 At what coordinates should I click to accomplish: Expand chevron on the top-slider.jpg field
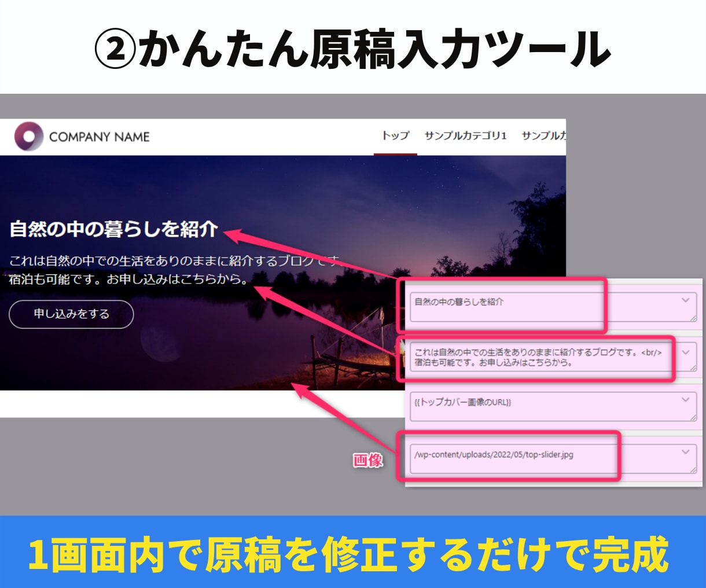coord(685,451)
